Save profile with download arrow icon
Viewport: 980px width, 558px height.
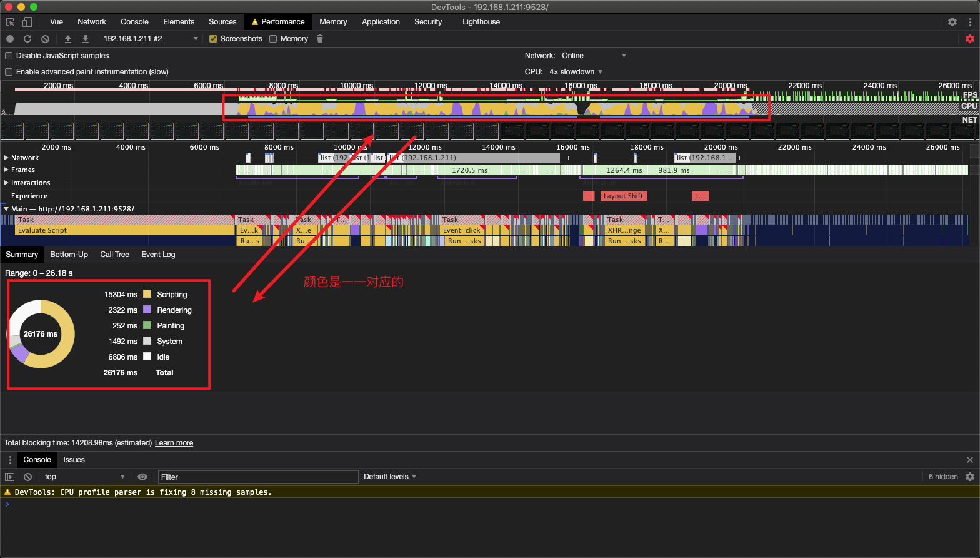[x=86, y=39]
